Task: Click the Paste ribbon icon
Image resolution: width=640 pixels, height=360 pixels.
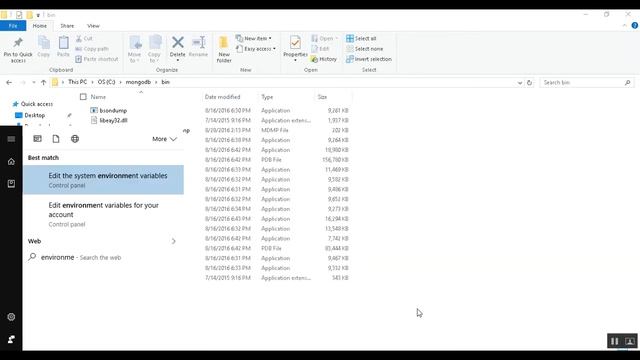Action: 63,42
